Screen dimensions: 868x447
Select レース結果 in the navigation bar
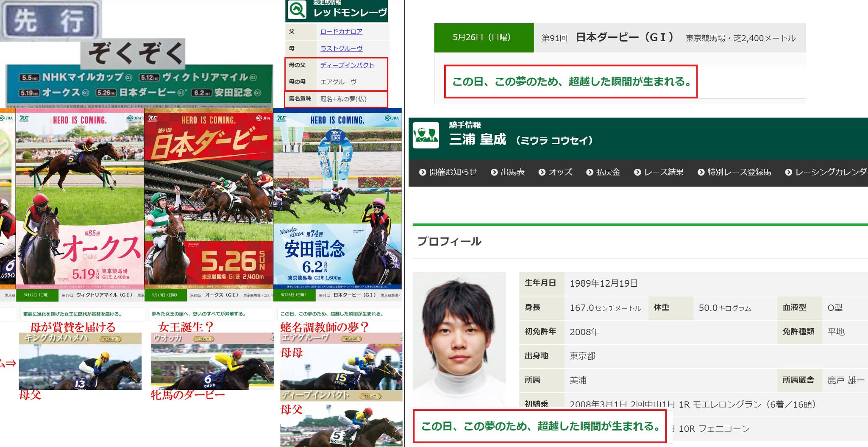(664, 172)
